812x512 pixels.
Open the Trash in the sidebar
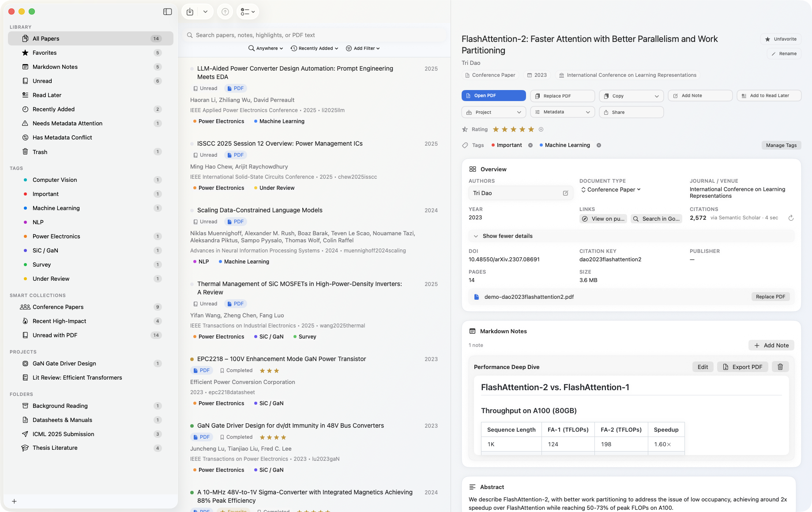point(90,152)
